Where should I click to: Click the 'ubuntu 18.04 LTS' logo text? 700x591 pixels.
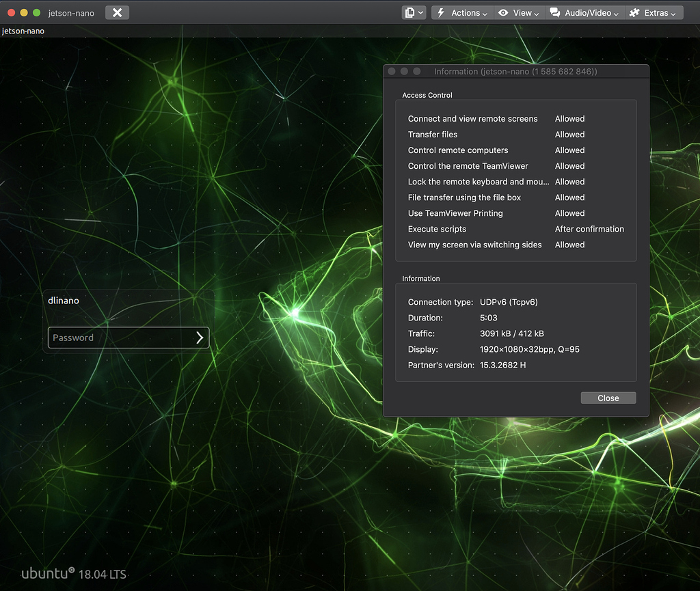pos(74,573)
